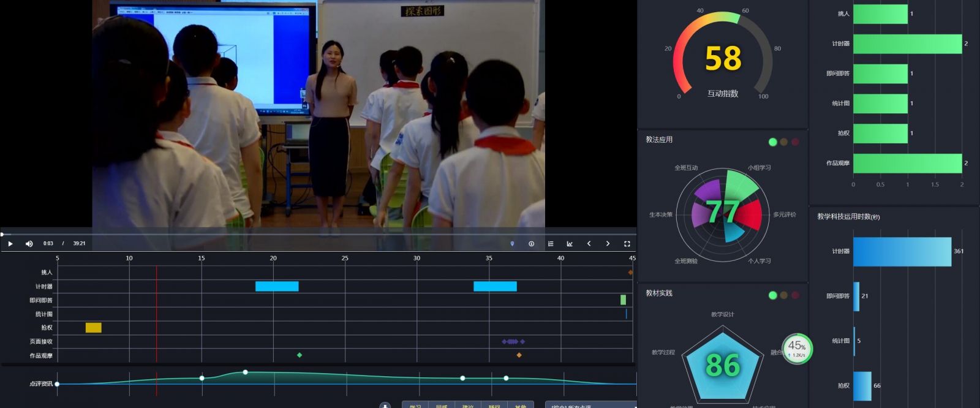
Task: Open the list view icon in player
Action: [551, 244]
